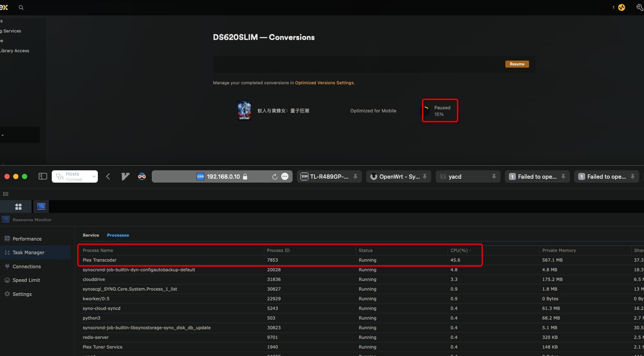Screen dimensions: 644x356
Task: Click the Vimari V extension icon
Action: 125,176
